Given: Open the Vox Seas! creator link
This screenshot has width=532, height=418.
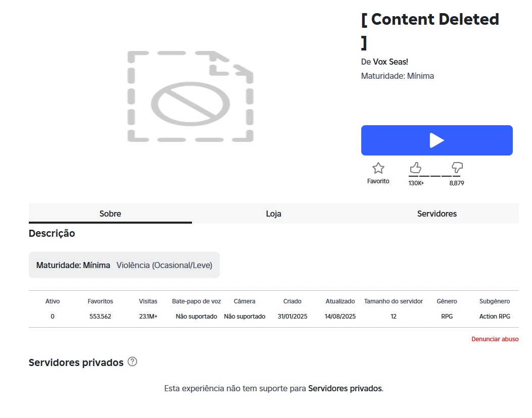Looking at the screenshot, I should pos(390,62).
